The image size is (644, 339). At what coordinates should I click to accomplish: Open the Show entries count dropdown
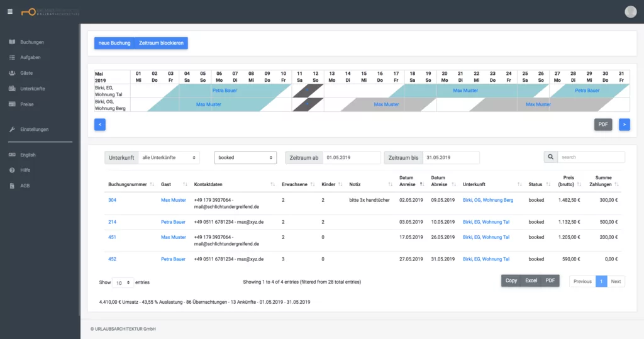pyautogui.click(x=123, y=282)
